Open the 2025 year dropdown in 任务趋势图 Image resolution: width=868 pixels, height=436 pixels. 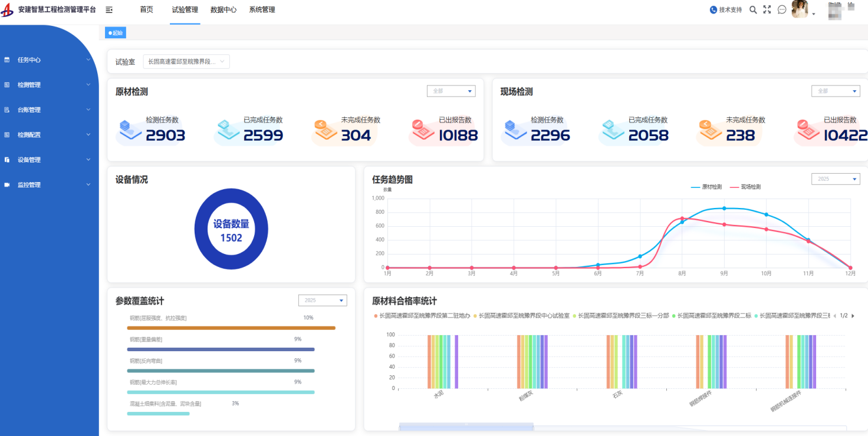click(836, 179)
